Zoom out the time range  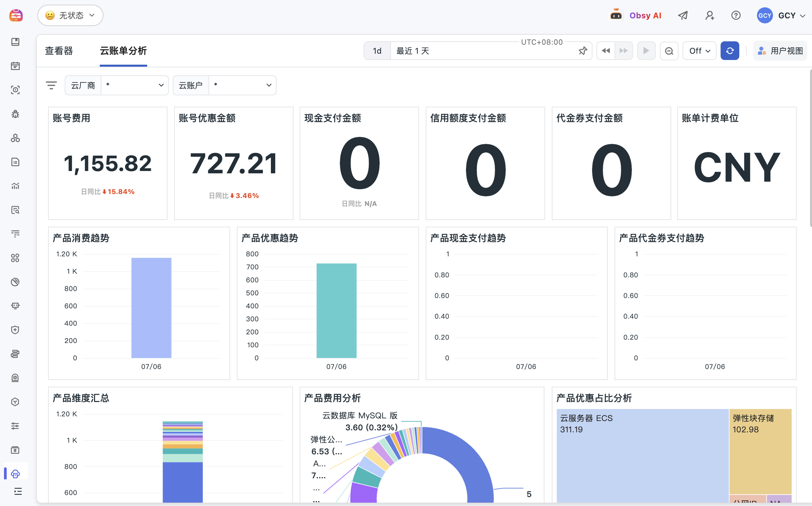(x=669, y=51)
